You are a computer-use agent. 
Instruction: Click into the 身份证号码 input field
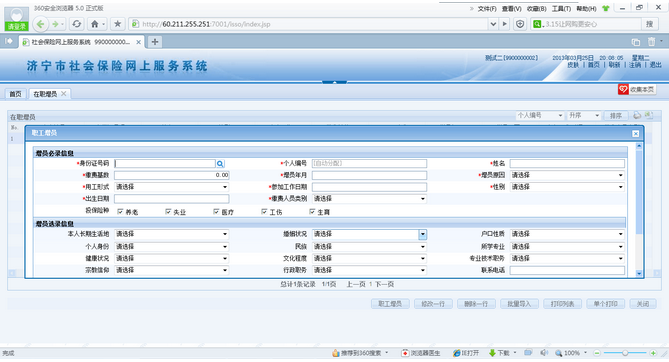[165, 163]
